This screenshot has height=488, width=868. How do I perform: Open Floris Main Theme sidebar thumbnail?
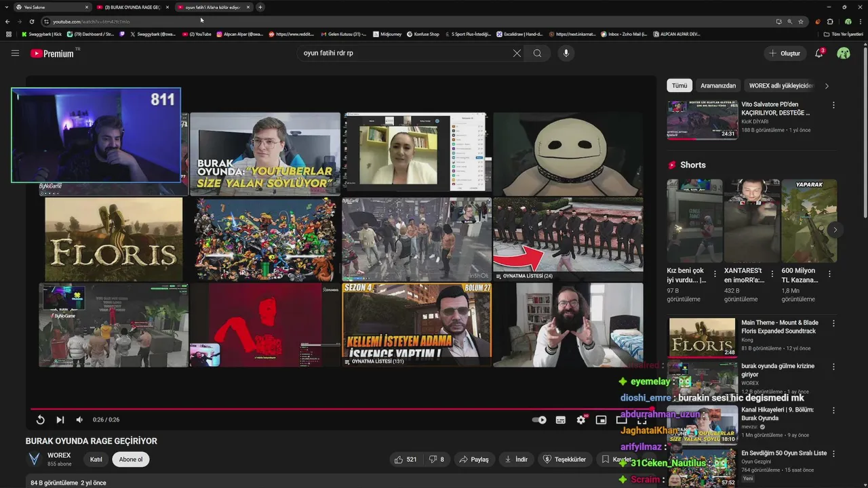[x=702, y=338]
